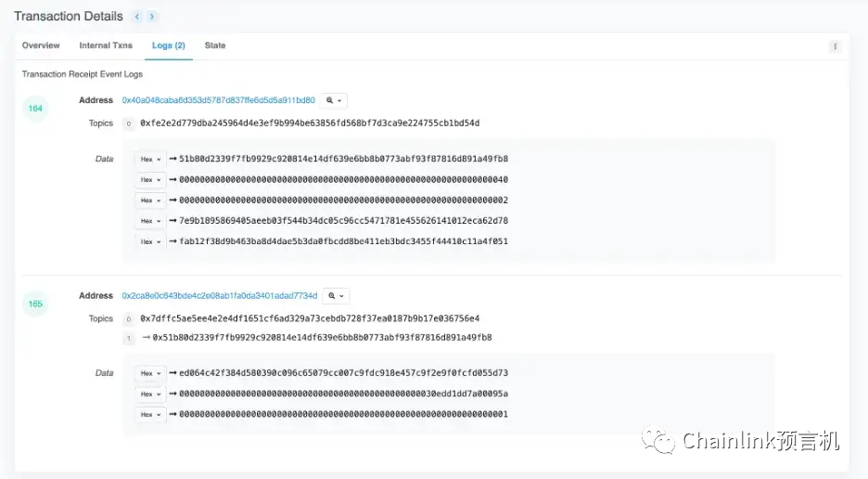Select data value fab12f38d9b463ba8d4d...
The image size is (868, 479).
coord(343,241)
